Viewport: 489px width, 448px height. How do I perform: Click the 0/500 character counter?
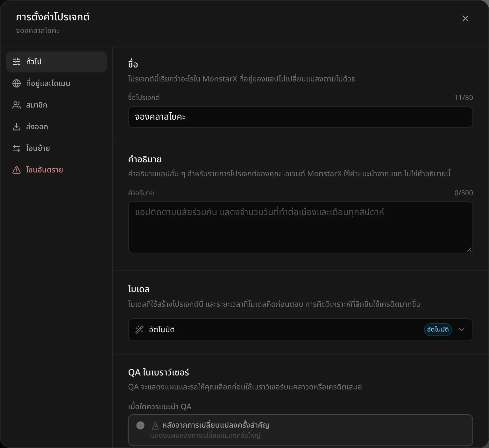coord(464,193)
